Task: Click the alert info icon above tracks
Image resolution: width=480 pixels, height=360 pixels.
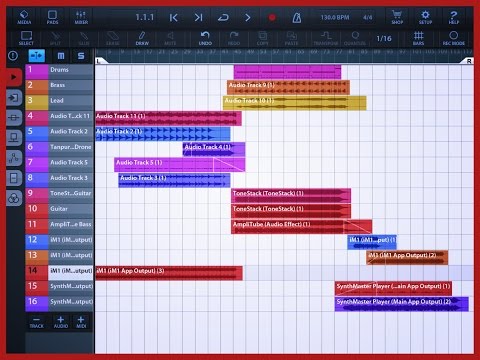Action: coord(13,56)
